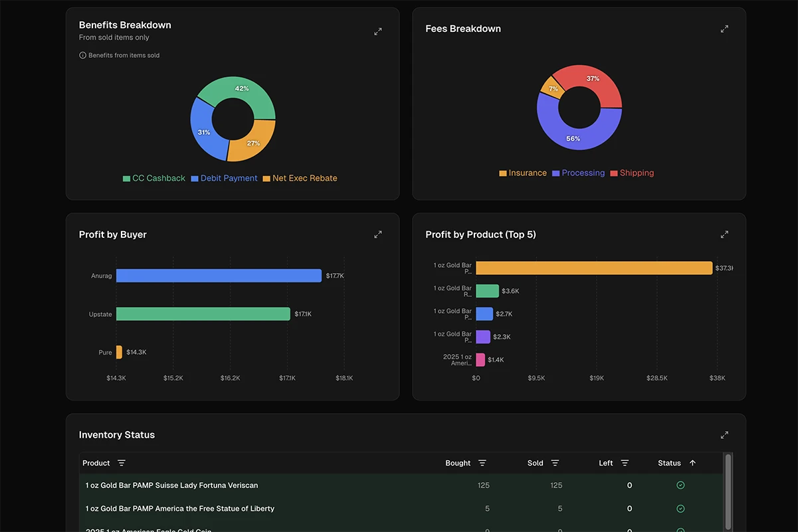The height and width of the screenshot is (532, 798).
Task: Open the Sold column filter menu
Action: coord(555,463)
